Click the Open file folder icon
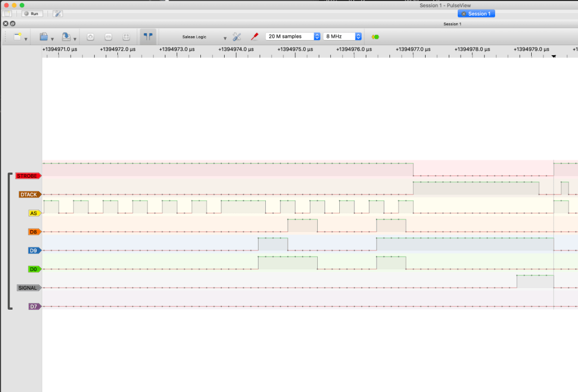The width and height of the screenshot is (578, 392). [x=44, y=37]
